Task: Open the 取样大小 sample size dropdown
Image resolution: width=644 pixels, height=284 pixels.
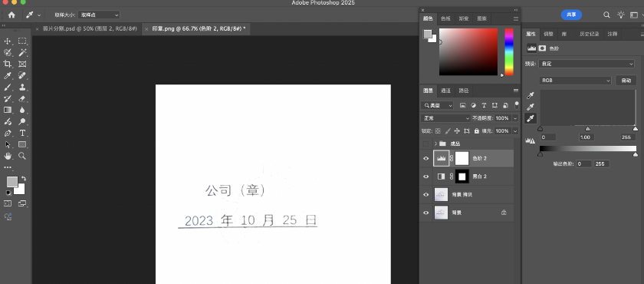Action: pos(99,15)
